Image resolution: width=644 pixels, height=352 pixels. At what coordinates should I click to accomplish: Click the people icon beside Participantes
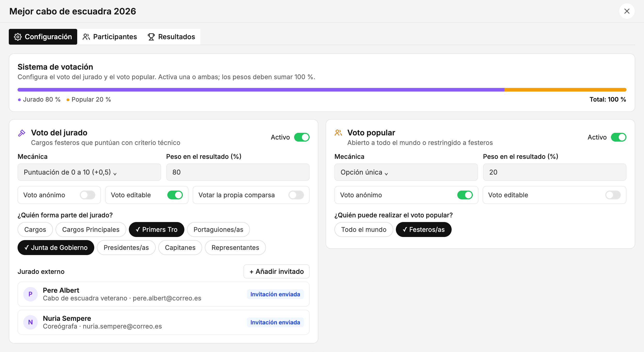click(86, 37)
